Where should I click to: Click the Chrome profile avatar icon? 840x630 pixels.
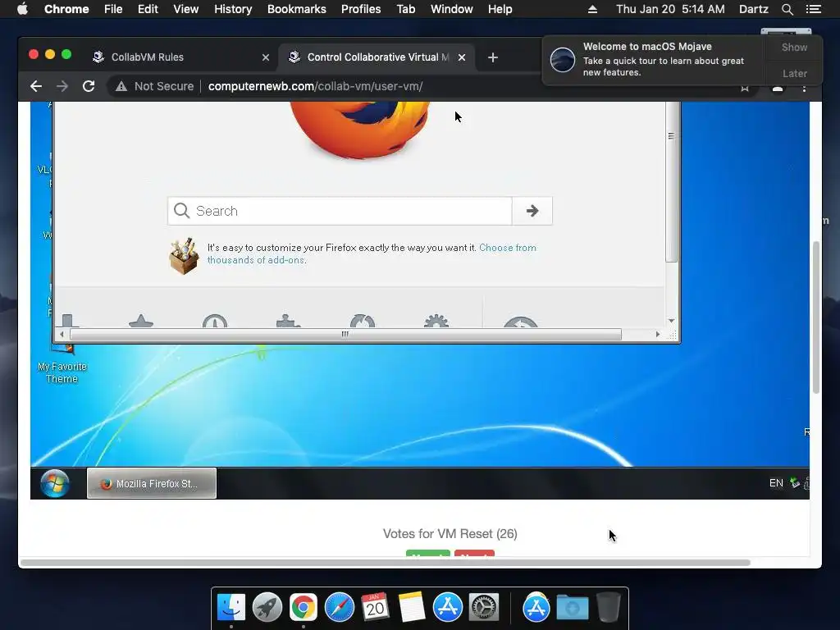point(778,88)
